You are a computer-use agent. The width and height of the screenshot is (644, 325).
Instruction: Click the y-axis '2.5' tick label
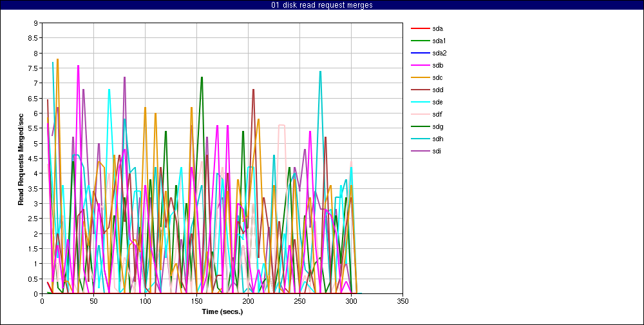(x=33, y=219)
